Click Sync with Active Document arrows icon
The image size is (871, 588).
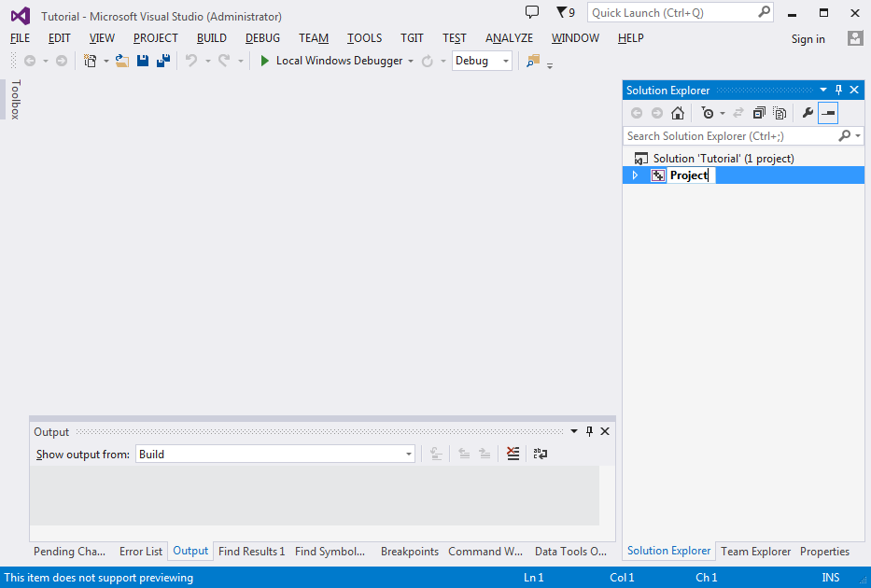coord(738,113)
